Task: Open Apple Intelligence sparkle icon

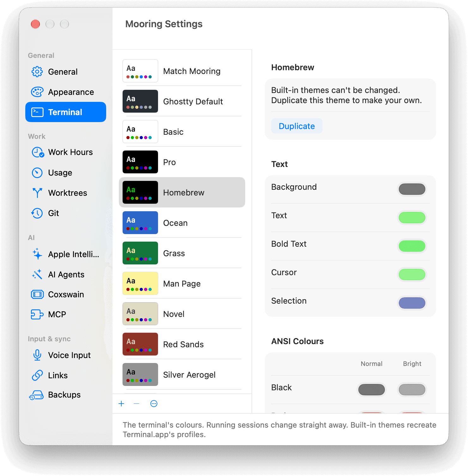Action: [x=37, y=254]
